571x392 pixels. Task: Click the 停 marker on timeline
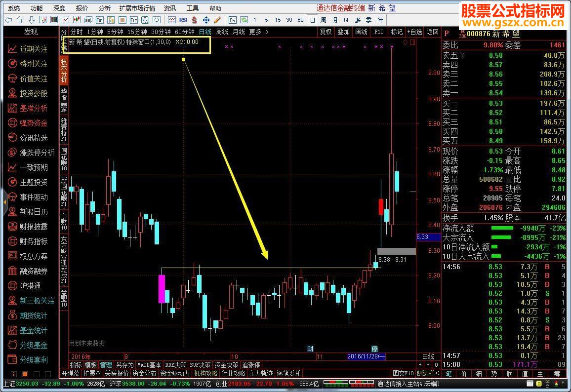374,349
